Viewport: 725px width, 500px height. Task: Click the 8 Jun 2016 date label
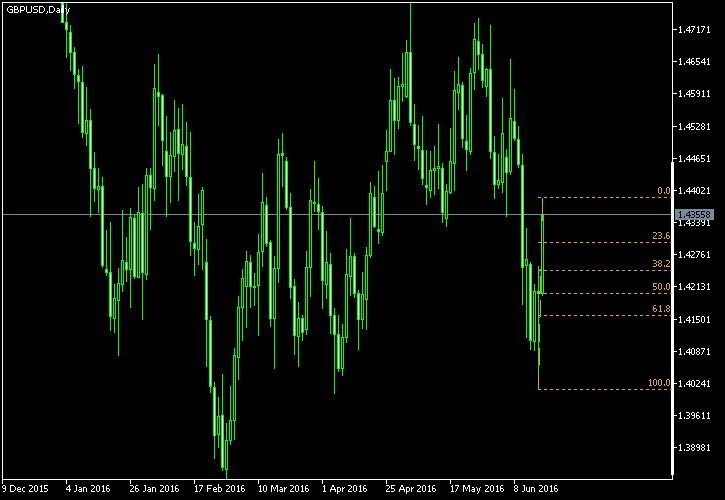click(535, 488)
